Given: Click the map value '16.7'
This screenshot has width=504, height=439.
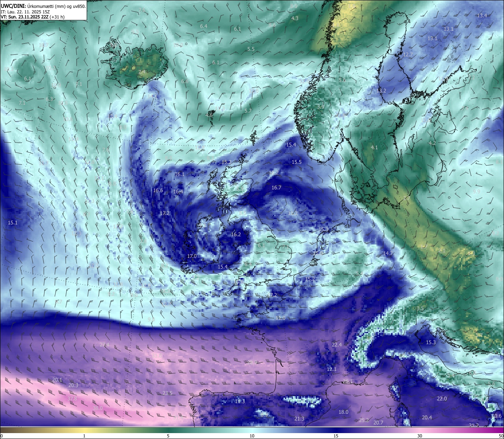Looking at the screenshot, I should [x=276, y=188].
